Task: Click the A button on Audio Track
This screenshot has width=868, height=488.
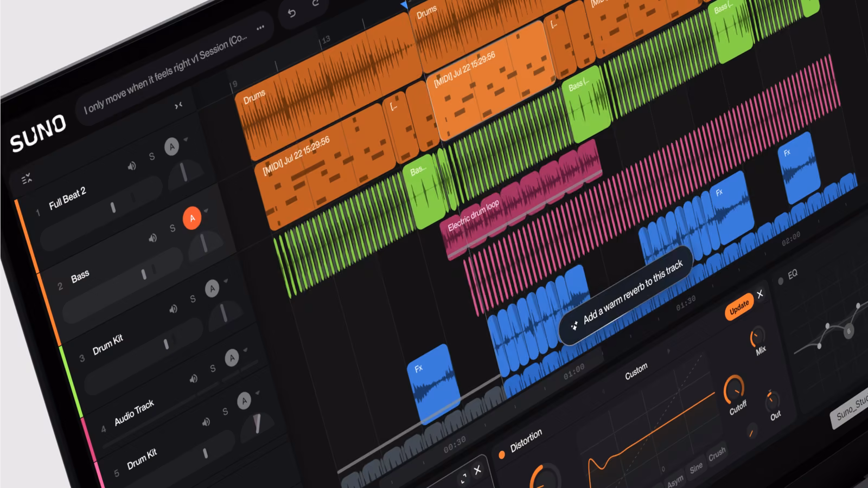Action: coord(232,357)
